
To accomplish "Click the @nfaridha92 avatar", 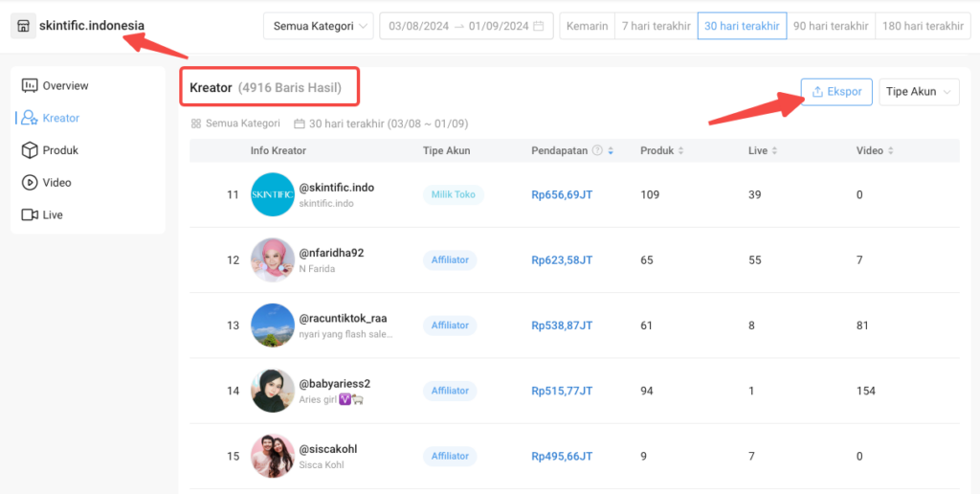I will 272,259.
